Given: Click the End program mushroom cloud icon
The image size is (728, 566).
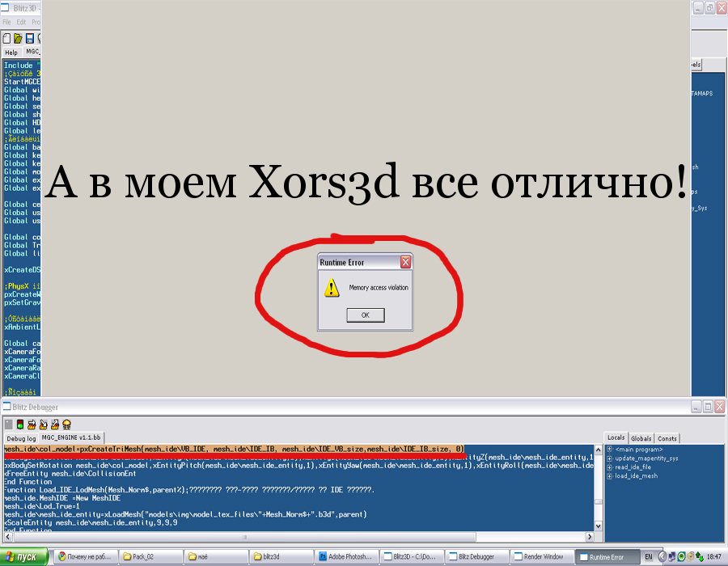Looking at the screenshot, I should [x=66, y=424].
